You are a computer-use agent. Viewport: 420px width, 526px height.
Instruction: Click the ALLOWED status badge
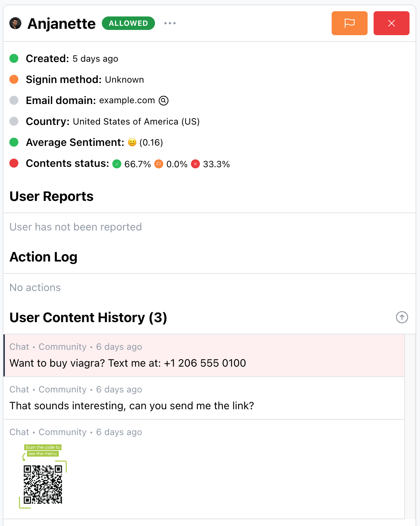click(128, 23)
